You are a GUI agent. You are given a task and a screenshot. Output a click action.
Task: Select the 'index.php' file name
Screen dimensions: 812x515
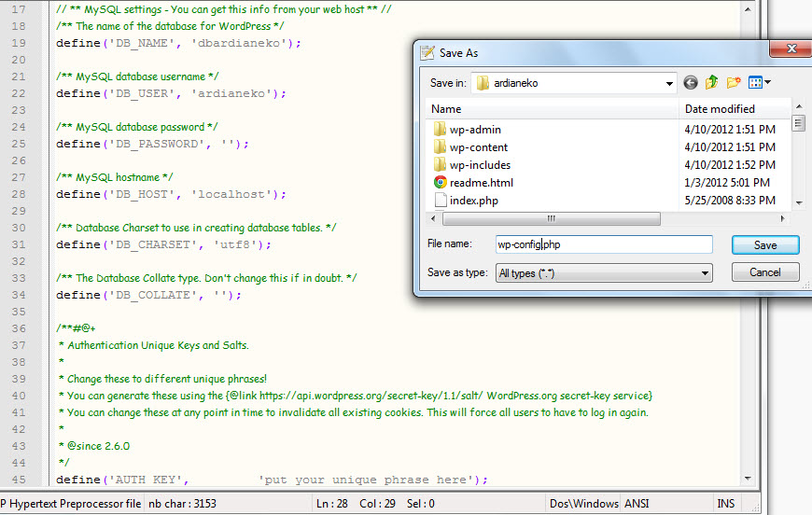click(x=474, y=201)
